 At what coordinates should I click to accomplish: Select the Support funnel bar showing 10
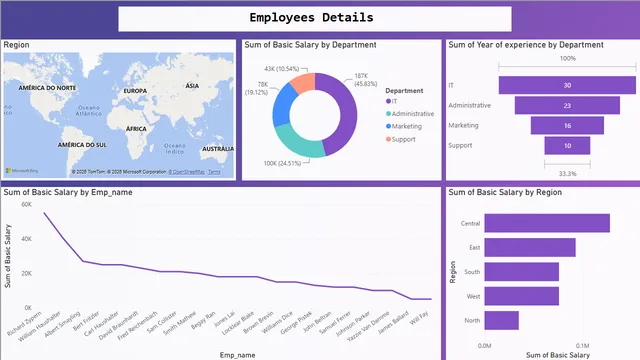click(567, 145)
